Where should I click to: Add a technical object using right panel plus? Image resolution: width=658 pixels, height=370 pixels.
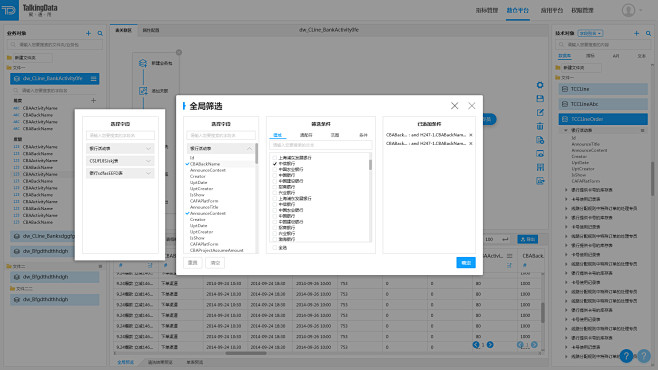tap(637, 33)
